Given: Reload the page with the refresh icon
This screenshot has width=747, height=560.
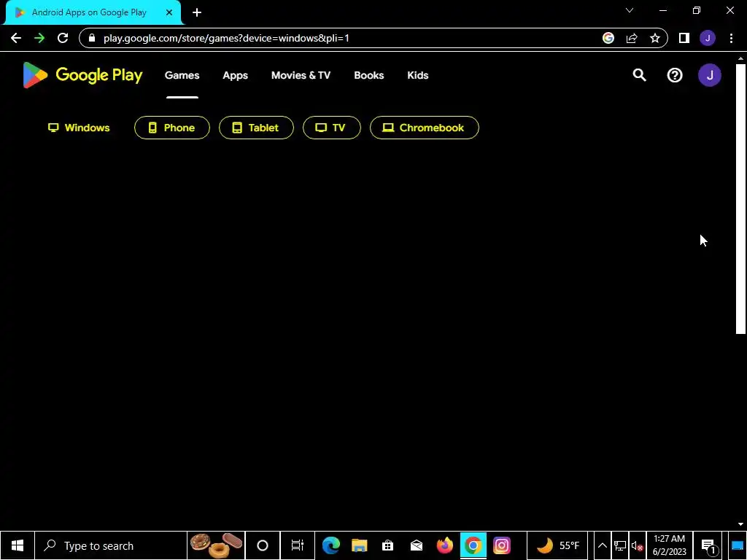Looking at the screenshot, I should (63, 38).
